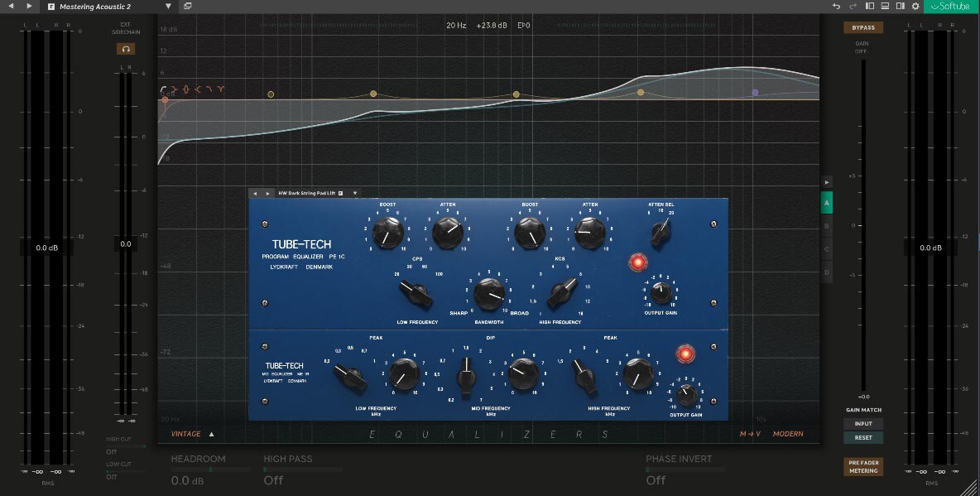Screen dimensions: 980x496
Task: Open the Mastering Acoustic 2 preset dropdown
Action: 169,7
